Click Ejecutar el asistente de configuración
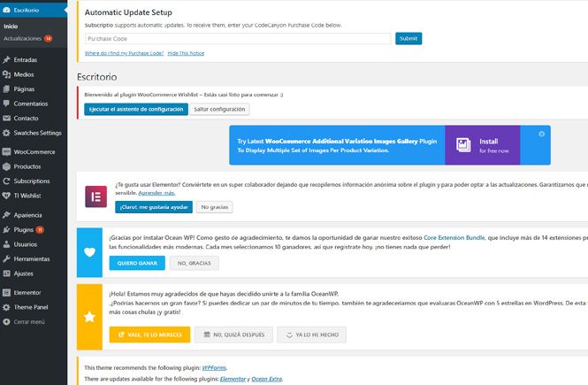The width and height of the screenshot is (588, 385). (136, 109)
